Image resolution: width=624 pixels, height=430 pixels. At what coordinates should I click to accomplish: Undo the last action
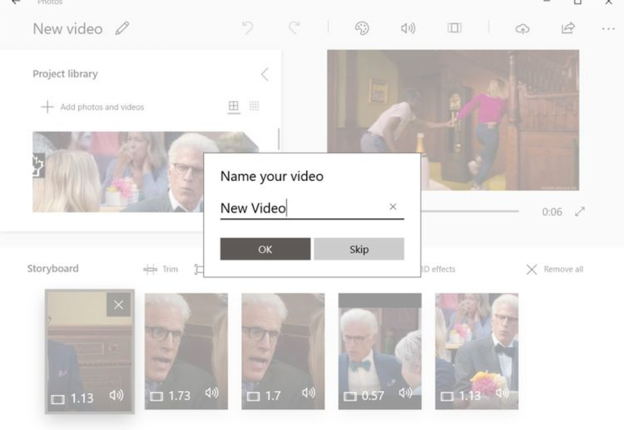click(248, 28)
